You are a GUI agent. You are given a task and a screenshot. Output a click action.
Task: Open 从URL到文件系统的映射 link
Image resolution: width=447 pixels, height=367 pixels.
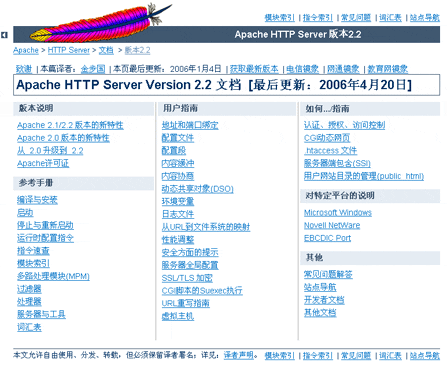tap(206, 227)
